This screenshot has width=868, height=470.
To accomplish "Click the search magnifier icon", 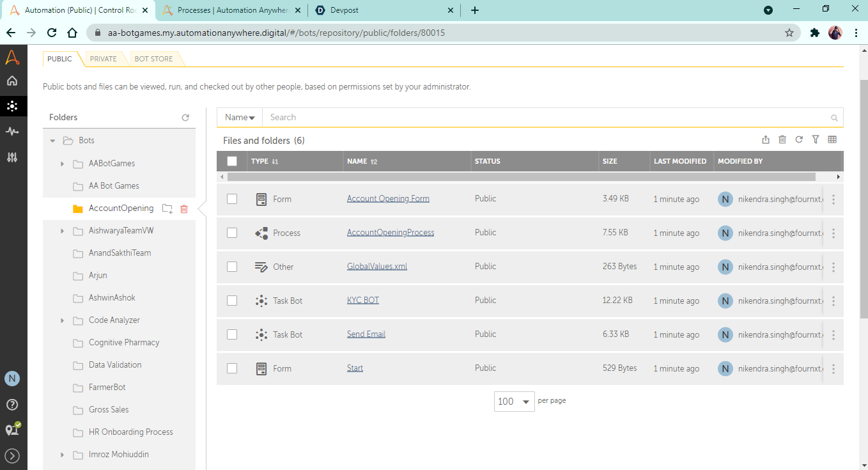I will pyautogui.click(x=834, y=118).
